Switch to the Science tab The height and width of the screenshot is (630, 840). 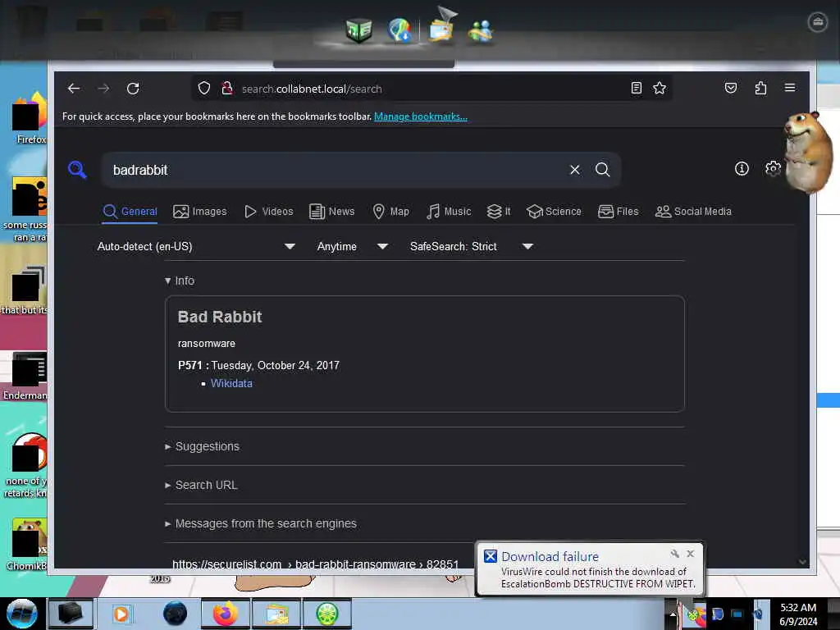coord(554,212)
